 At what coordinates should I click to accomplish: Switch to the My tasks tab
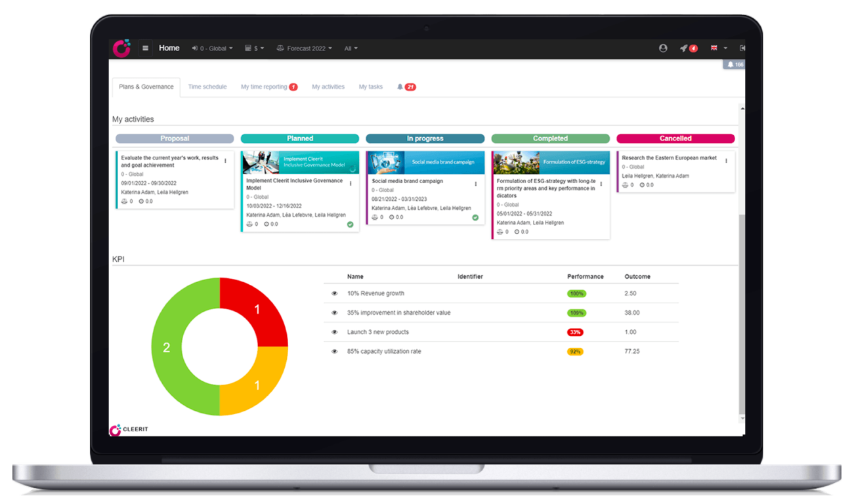[370, 87]
